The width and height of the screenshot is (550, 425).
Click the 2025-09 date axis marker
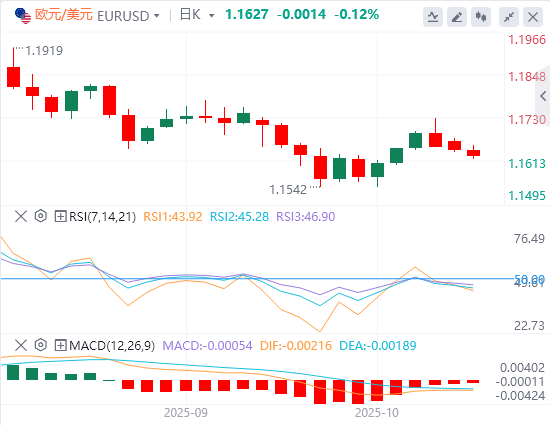point(186,413)
